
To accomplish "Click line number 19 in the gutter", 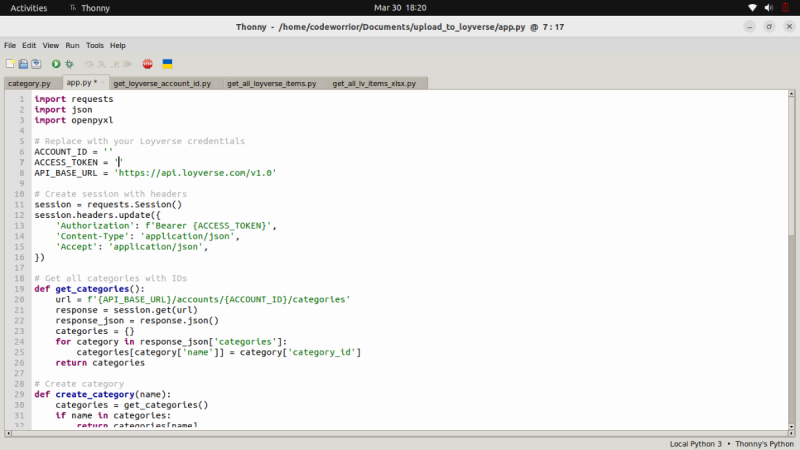I will tap(19, 289).
